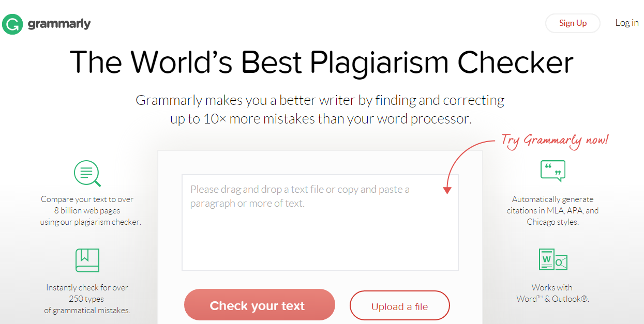
Task: Click the Try Grammarly now handwritten note
Action: point(555,140)
